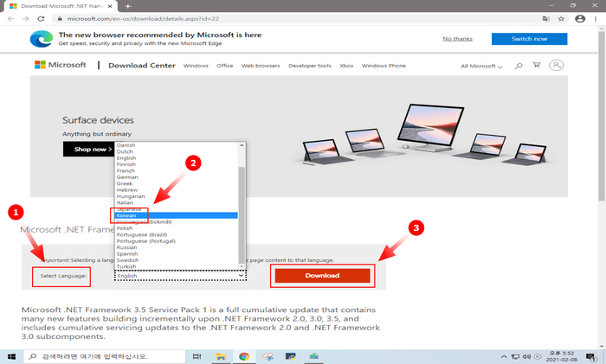Image resolution: width=606 pixels, height=364 pixels.
Task: Select Russian from language list
Action: 126,247
